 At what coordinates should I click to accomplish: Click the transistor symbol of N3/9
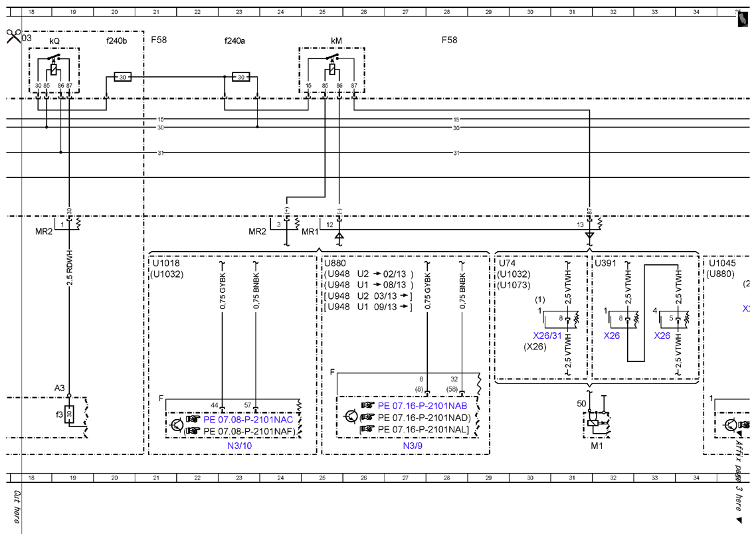351,416
